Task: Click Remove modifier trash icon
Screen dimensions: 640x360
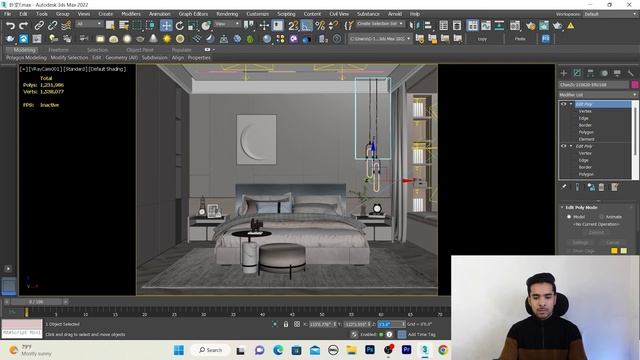Action: 601,187
